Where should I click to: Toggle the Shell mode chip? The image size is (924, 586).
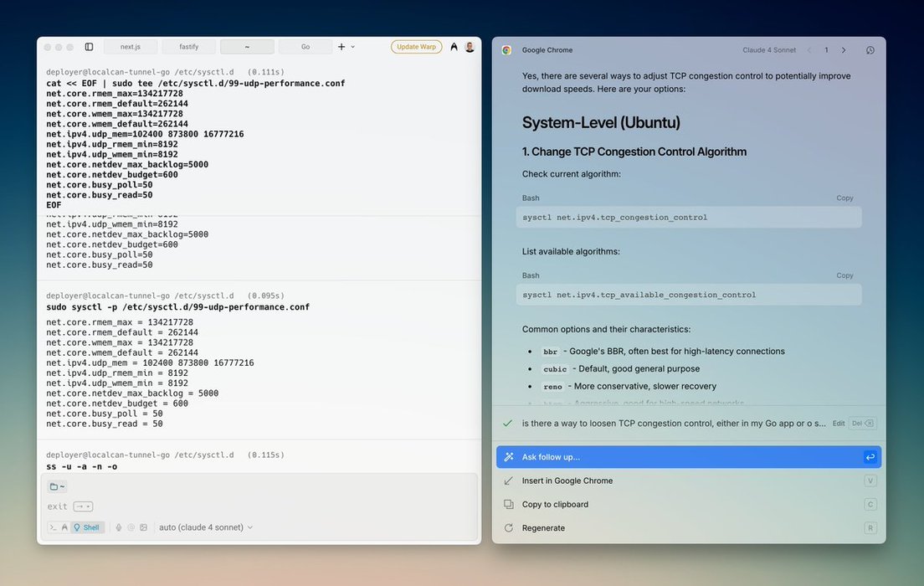pos(86,527)
